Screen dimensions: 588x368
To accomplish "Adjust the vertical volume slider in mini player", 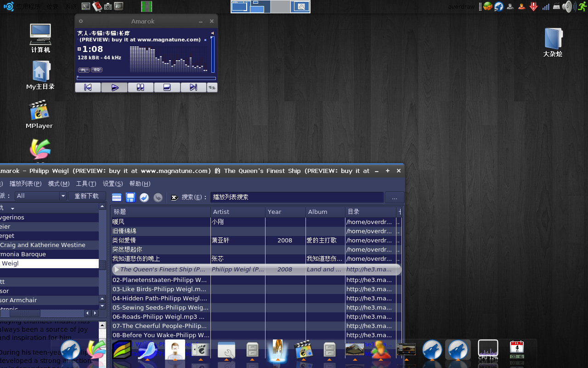I will pos(213,54).
